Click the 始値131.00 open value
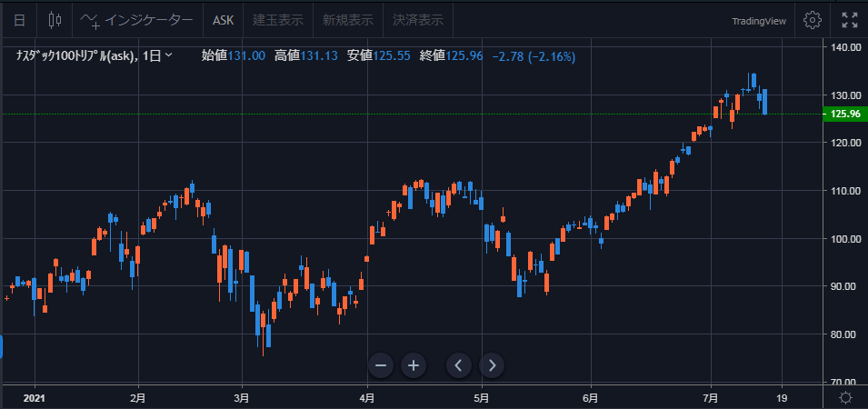868x409 pixels. click(x=233, y=56)
